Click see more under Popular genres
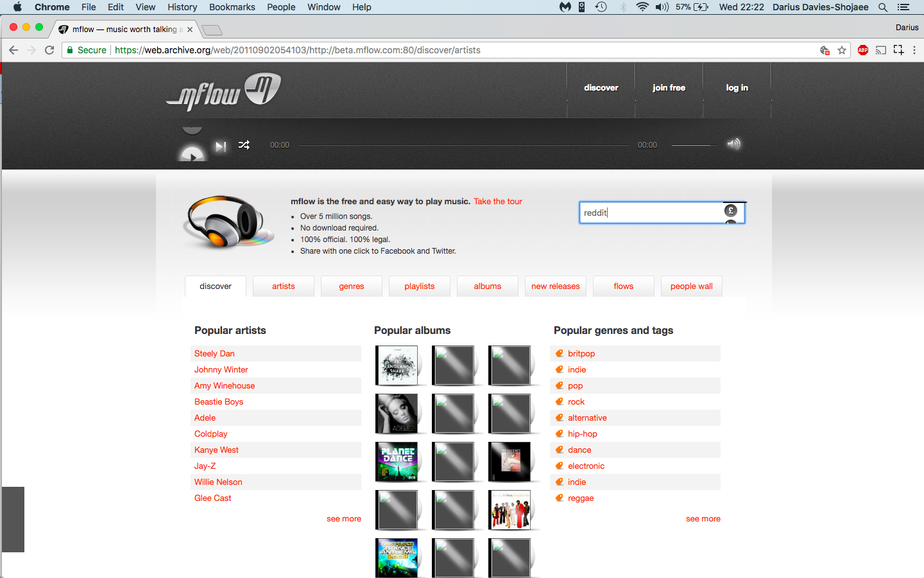 (703, 519)
